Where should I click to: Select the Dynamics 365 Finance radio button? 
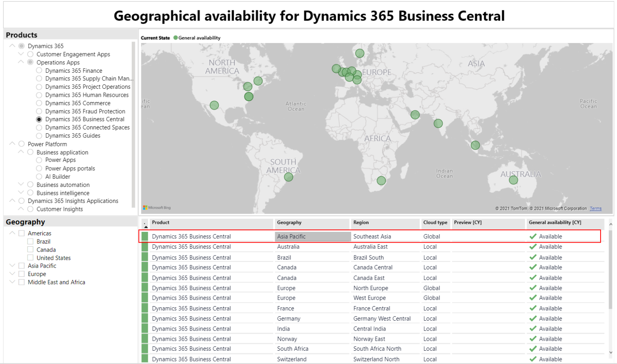pyautogui.click(x=39, y=70)
